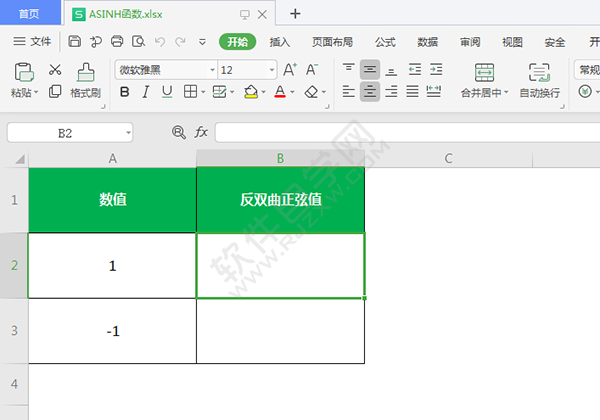The width and height of the screenshot is (600, 420).
Task: Open the font color dropdown arrow
Action: tap(292, 92)
